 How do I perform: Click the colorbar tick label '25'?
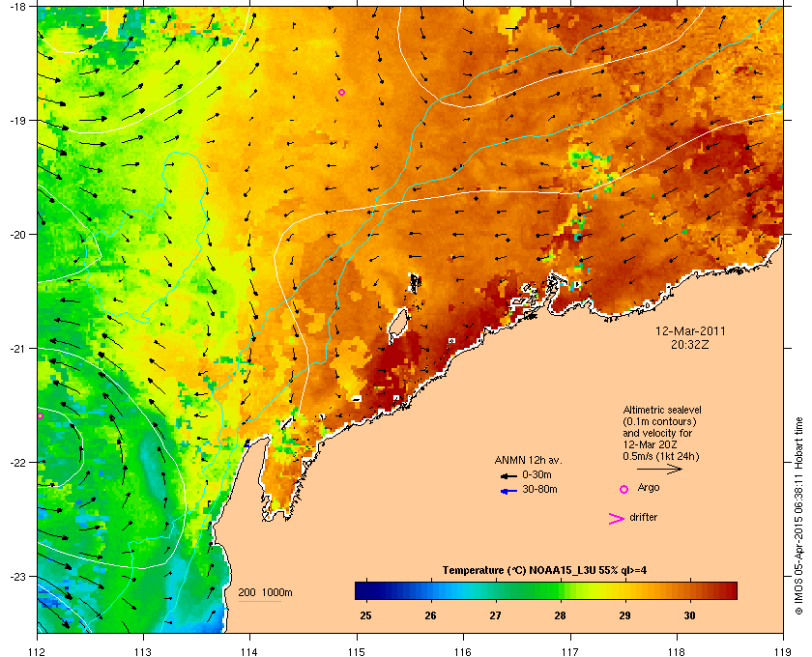click(365, 615)
